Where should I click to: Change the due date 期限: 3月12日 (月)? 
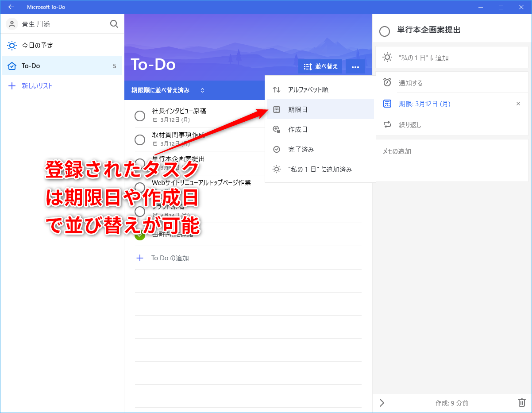tap(424, 104)
